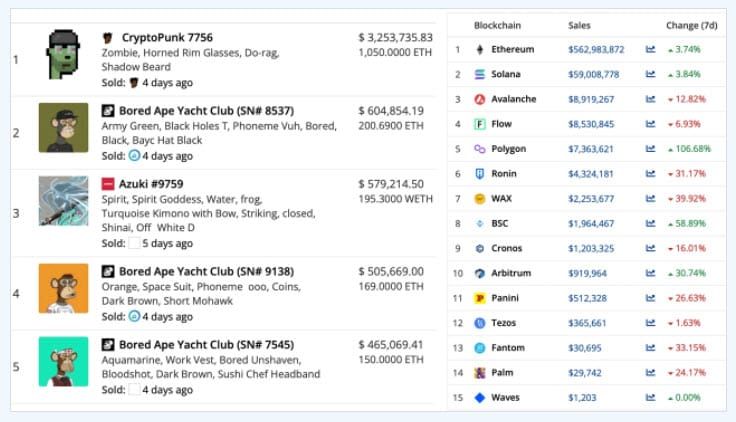Click the Ethereum blockchain logo icon
Screen dimensions: 736x422
coord(479,49)
